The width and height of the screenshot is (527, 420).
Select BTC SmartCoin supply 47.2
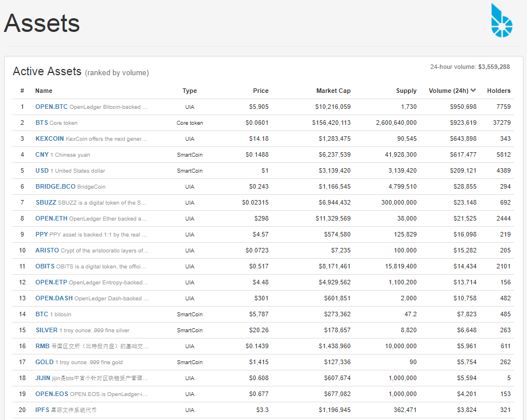point(410,315)
